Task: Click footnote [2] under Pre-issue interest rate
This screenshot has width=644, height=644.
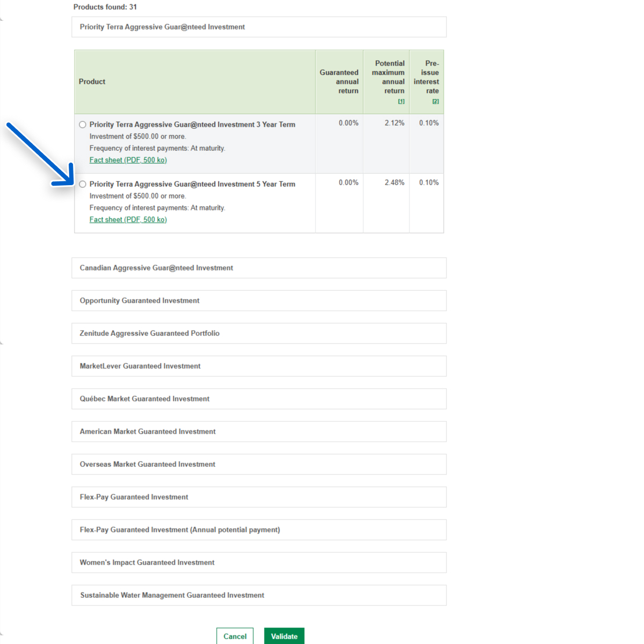Action: (x=435, y=101)
